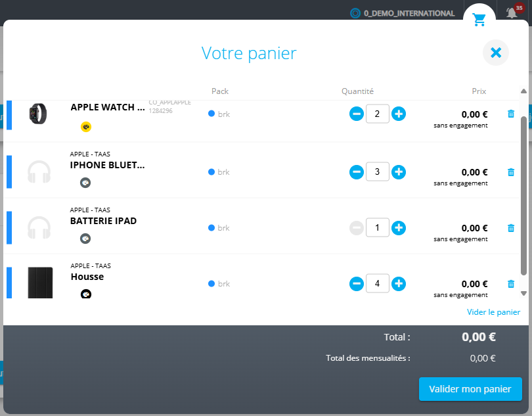Image resolution: width=532 pixels, height=416 pixels.
Task: Increase quantity of Housse item
Action: [x=399, y=283]
